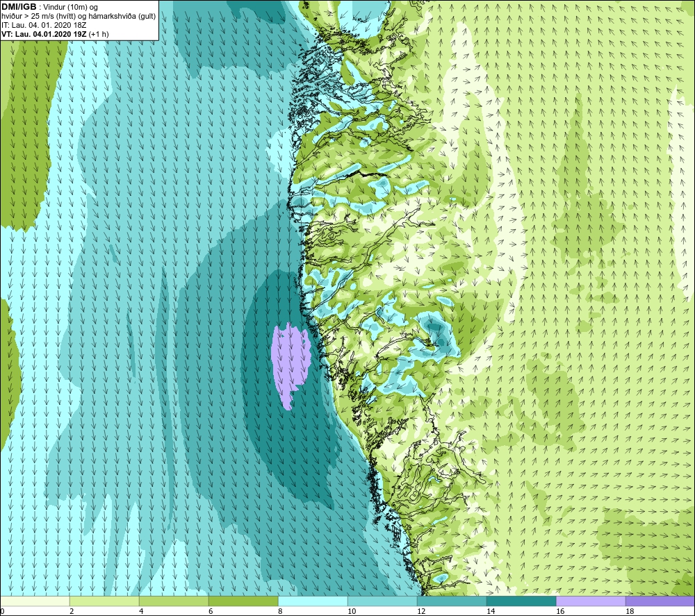Click the legend tick label '10'

(x=352, y=612)
